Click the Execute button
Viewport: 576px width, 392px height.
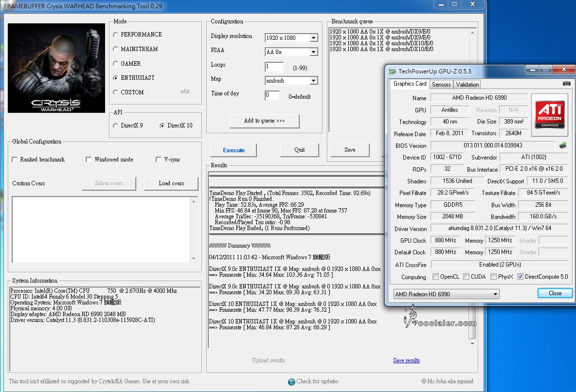(234, 150)
